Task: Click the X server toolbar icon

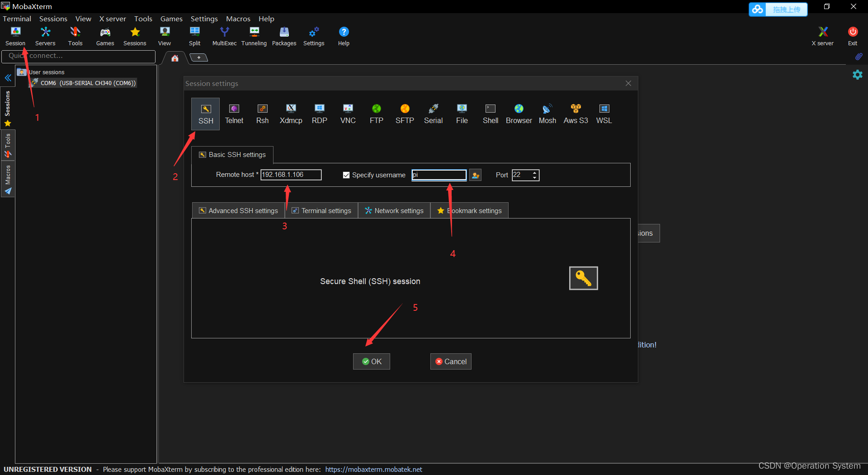Action: pos(822,36)
